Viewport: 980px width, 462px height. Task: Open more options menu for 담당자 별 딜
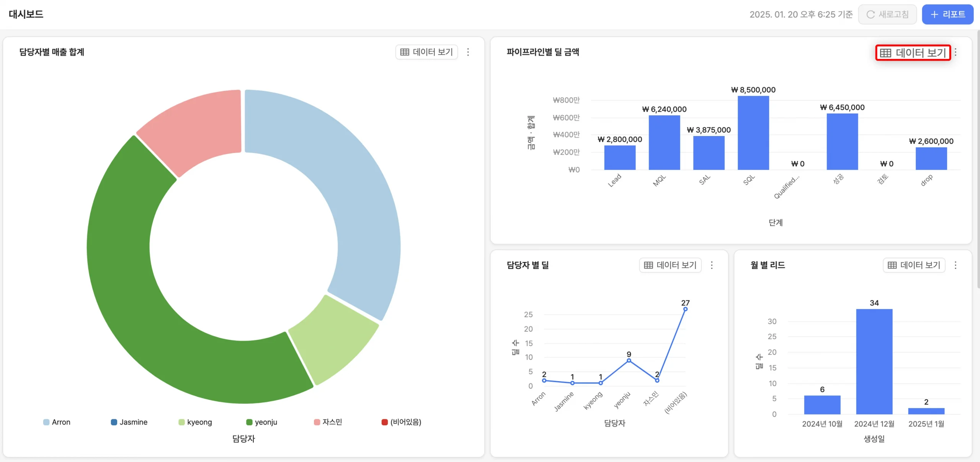712,265
